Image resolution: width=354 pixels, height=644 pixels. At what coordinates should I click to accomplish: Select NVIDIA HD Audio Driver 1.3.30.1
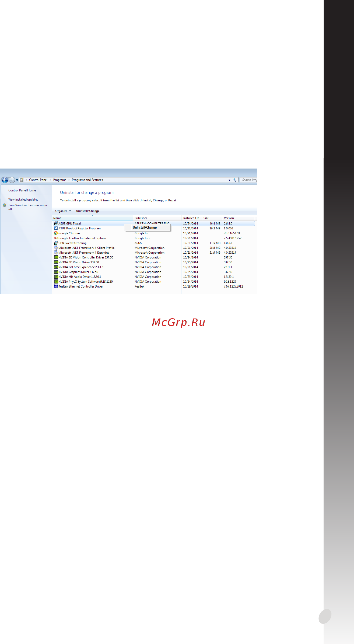pyautogui.click(x=80, y=277)
